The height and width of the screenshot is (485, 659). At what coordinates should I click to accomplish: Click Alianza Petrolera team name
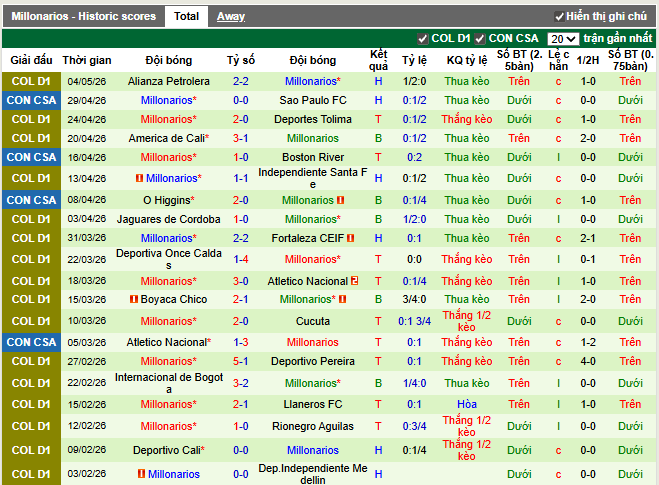[169, 81]
